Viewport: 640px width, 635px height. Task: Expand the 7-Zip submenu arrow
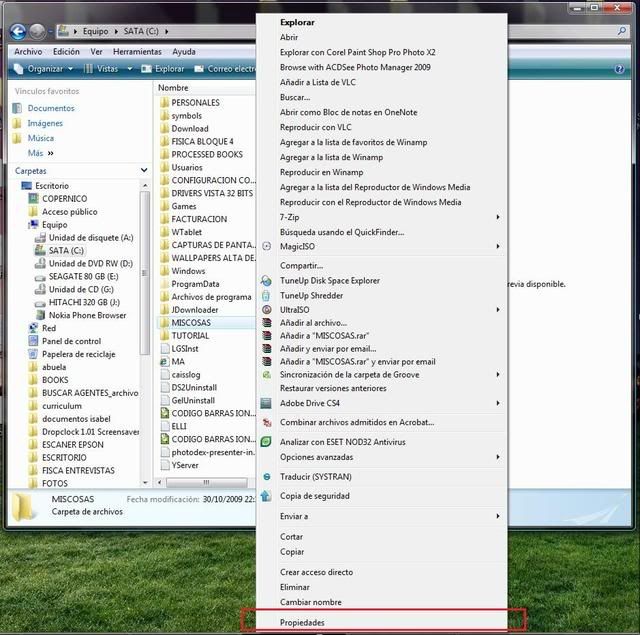(x=498, y=217)
